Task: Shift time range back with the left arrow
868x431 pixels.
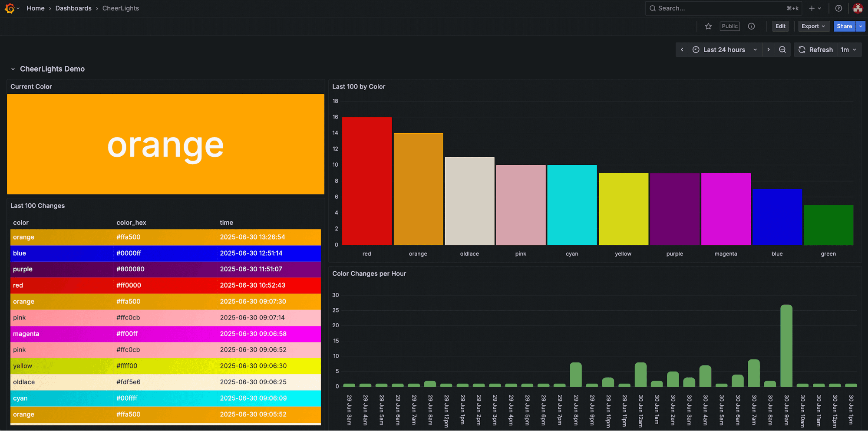Action: click(x=682, y=49)
